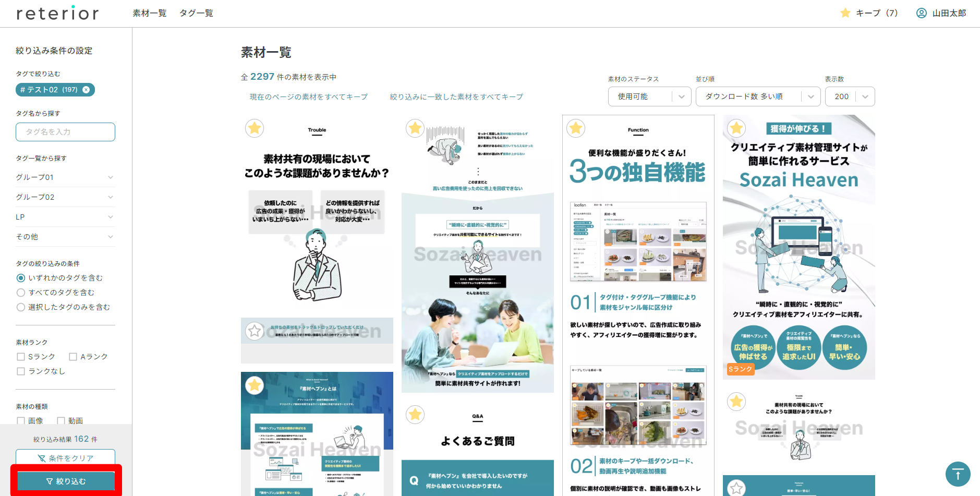Click 絞り込みに一致した素材をすべてキープ link
980x496 pixels.
click(456, 97)
